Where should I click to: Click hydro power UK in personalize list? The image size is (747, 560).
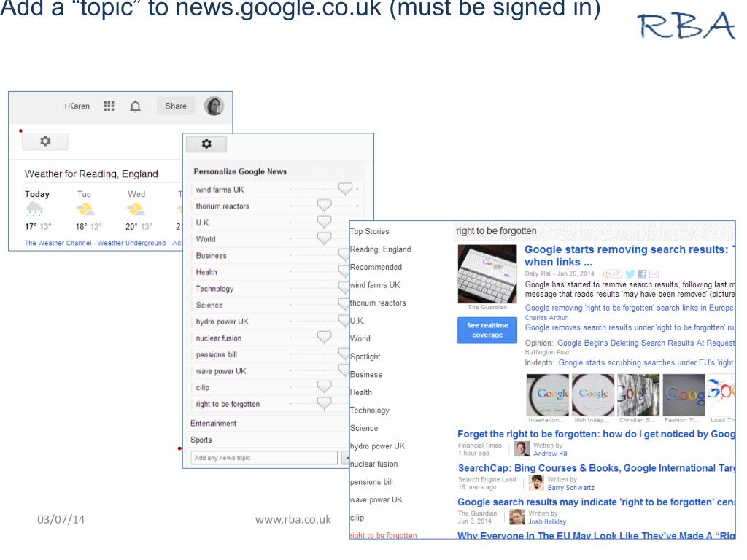pos(222,322)
